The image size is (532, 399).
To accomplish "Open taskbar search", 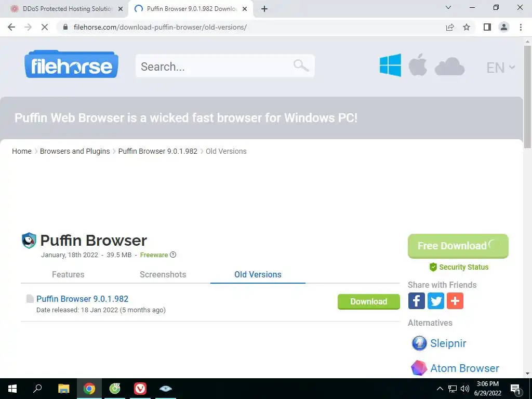I will (37, 389).
